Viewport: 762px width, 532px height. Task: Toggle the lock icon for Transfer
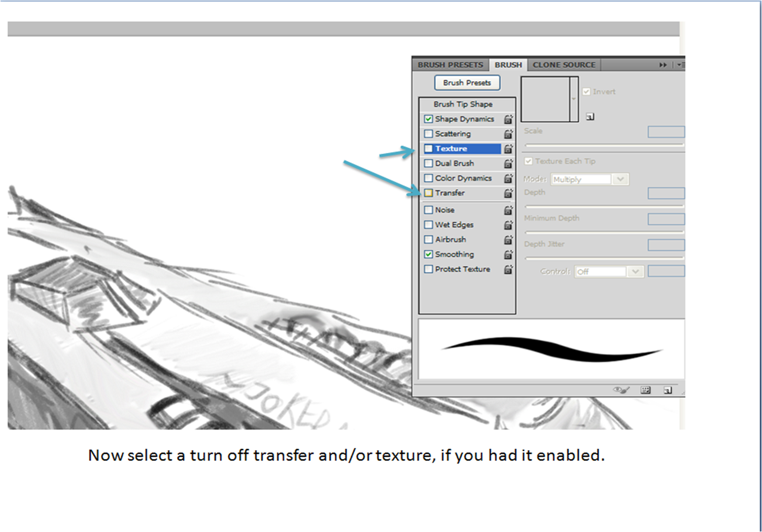[508, 193]
